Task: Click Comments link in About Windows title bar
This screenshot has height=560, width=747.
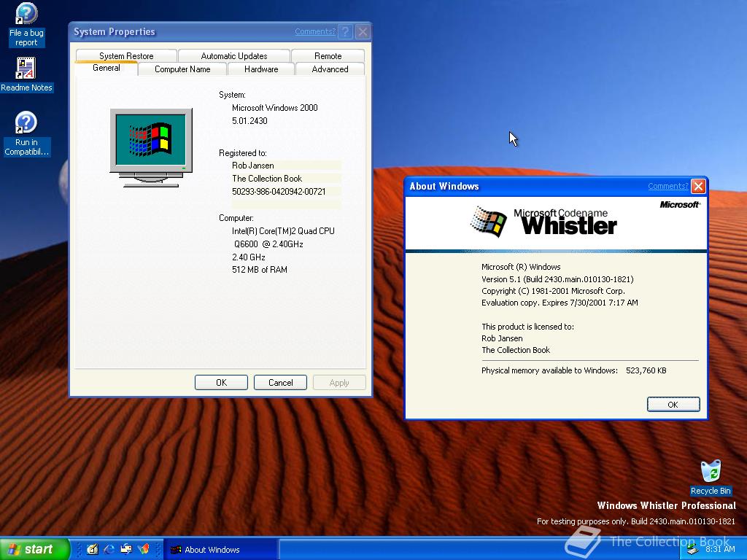Action: tap(668, 186)
